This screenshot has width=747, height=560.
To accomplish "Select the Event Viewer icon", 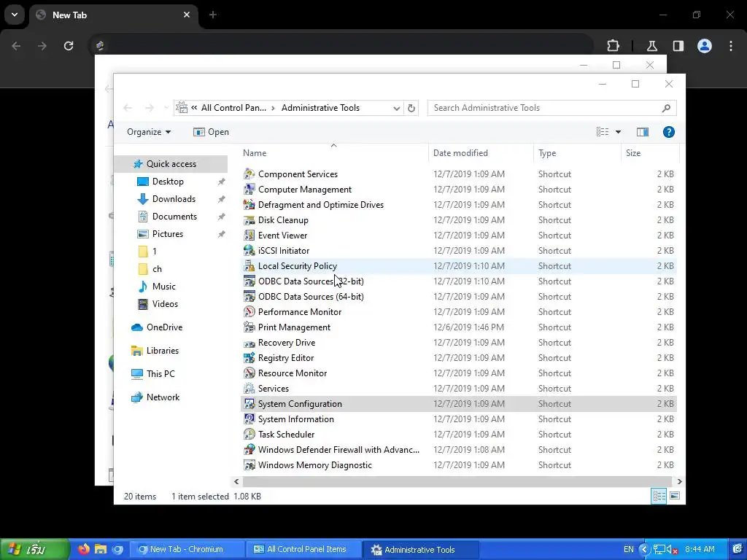I will click(249, 236).
